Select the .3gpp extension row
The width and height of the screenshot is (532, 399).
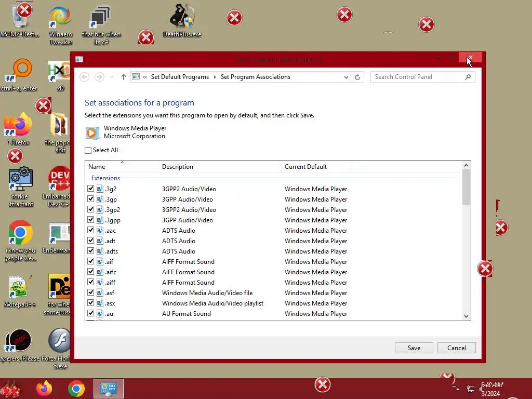[273, 220]
